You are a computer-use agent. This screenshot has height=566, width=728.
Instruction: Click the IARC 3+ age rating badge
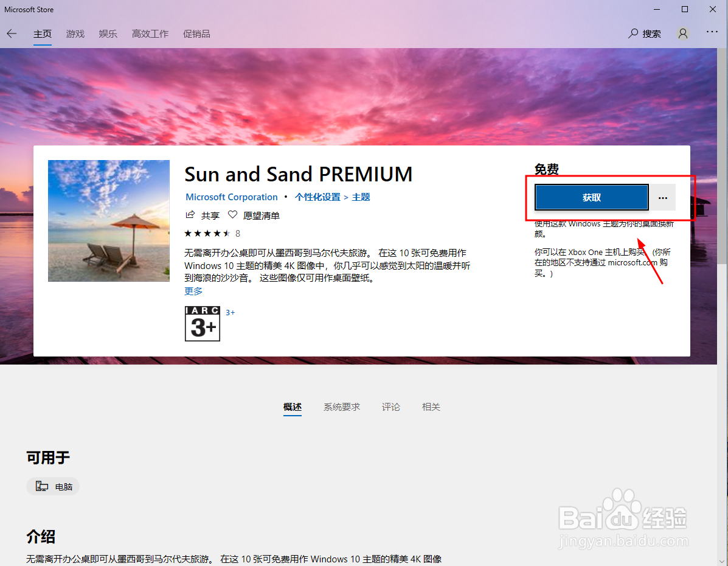pyautogui.click(x=202, y=324)
